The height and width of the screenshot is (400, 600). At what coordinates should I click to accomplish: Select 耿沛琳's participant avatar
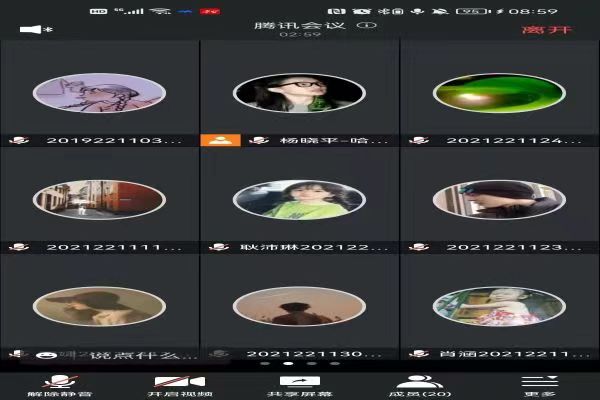coord(299,199)
